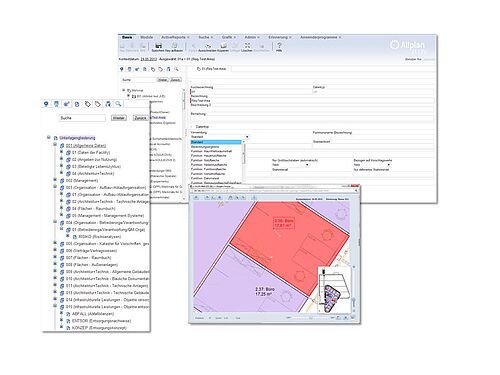
Task: Click the Suche input field in left panel
Action: tap(82, 118)
